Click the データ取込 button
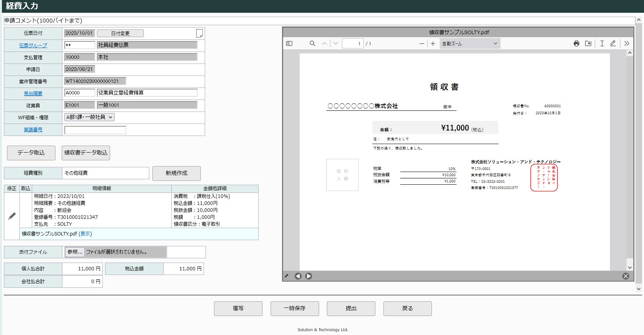The width and height of the screenshot is (644, 335). 31,153
